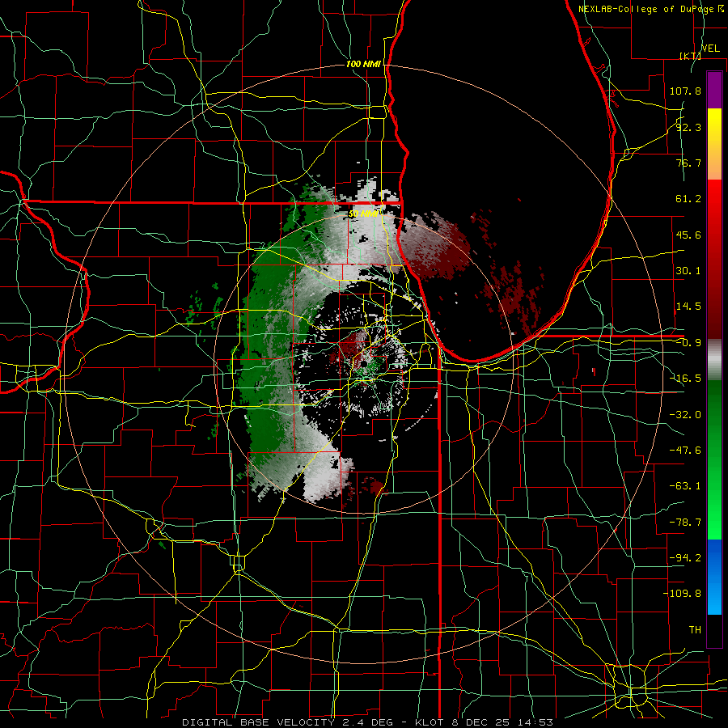Click the 61.2 legend value
The image size is (728, 728).
(688, 199)
